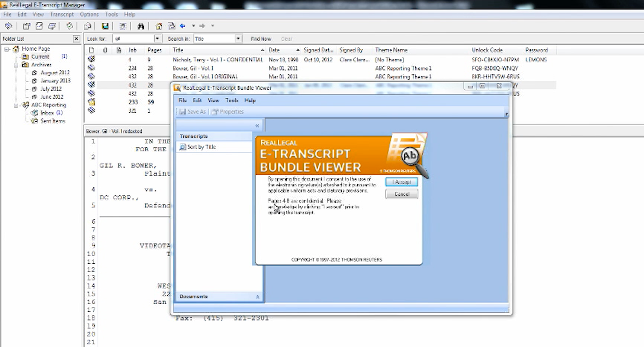
Task: Click the Home page toolbar icon
Action: (x=159, y=26)
